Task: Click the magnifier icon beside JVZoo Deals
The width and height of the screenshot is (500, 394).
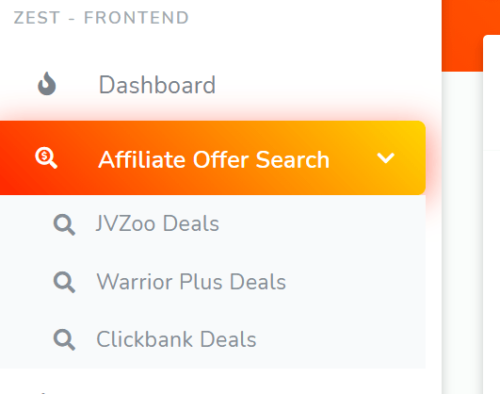Action: pyautogui.click(x=64, y=225)
